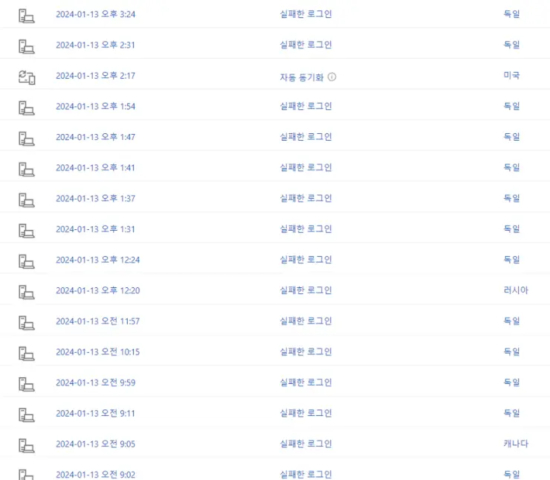Click the sync icon beside the 2:17 PM entry

click(27, 78)
